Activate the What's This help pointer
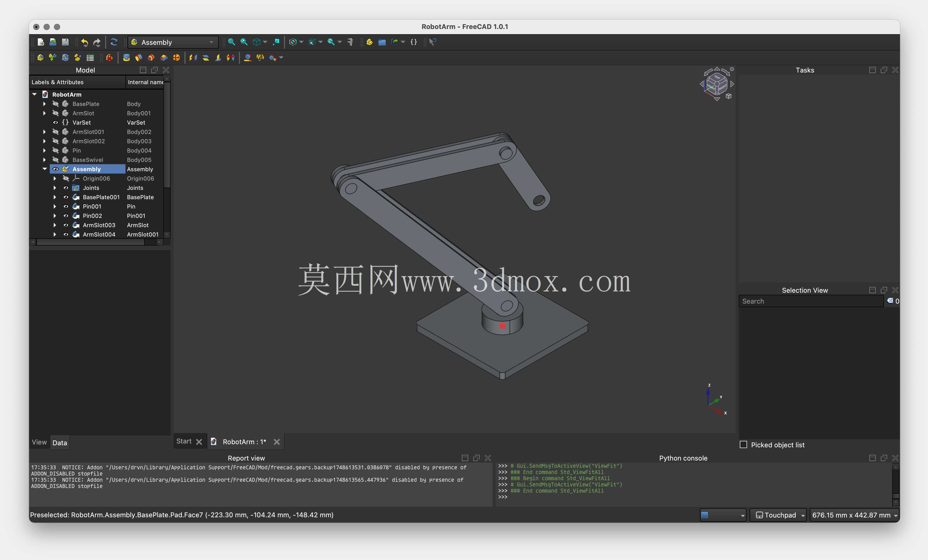 coord(433,42)
